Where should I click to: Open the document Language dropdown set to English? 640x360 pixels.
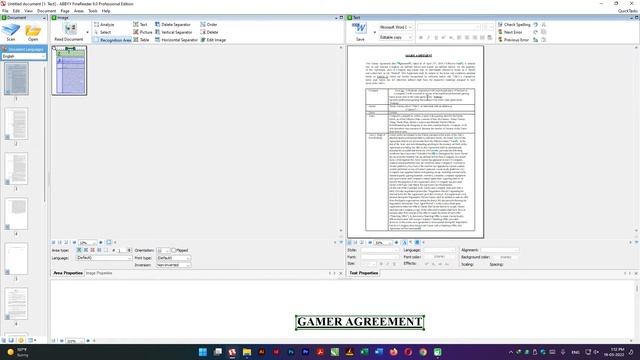[x=24, y=56]
